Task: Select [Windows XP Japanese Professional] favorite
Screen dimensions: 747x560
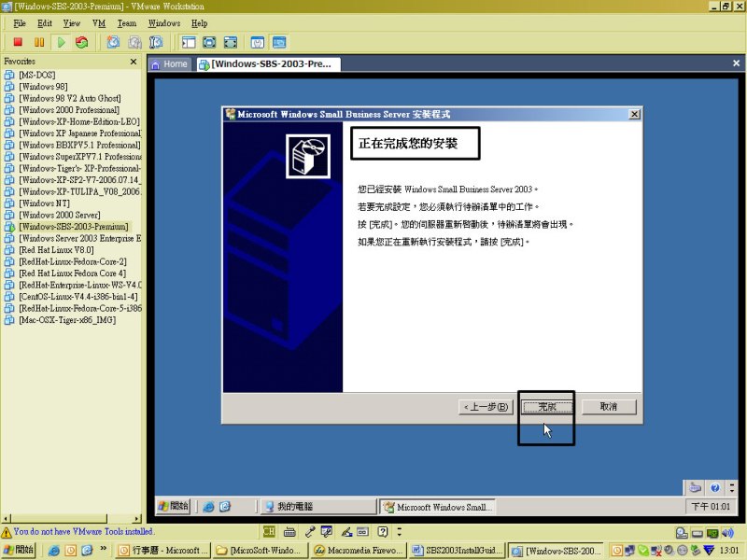Action: point(73,133)
